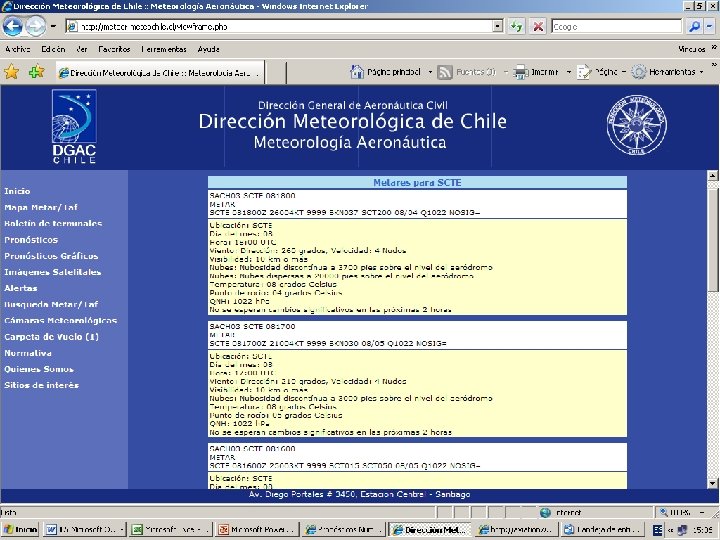Click the DGAC Chile logo
This screenshot has width=720, height=540.
(x=74, y=126)
